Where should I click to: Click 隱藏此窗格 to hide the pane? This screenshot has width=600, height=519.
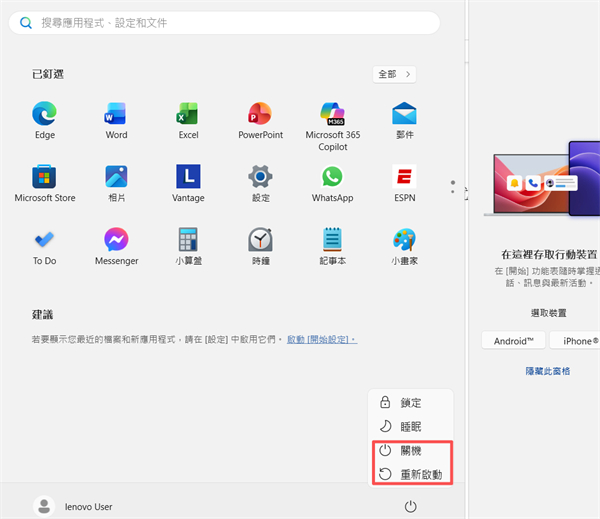coord(548,371)
